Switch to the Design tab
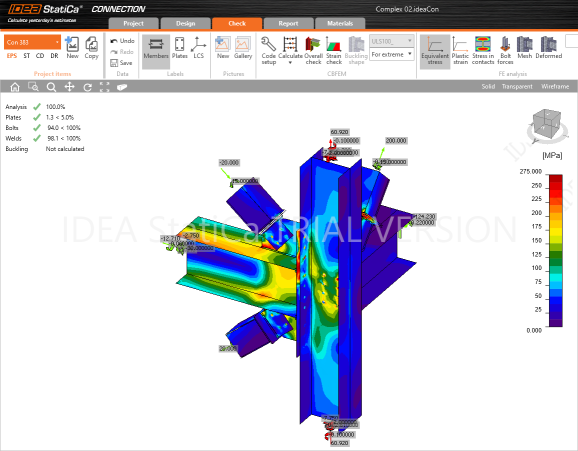This screenshot has width=578, height=451. [x=185, y=23]
